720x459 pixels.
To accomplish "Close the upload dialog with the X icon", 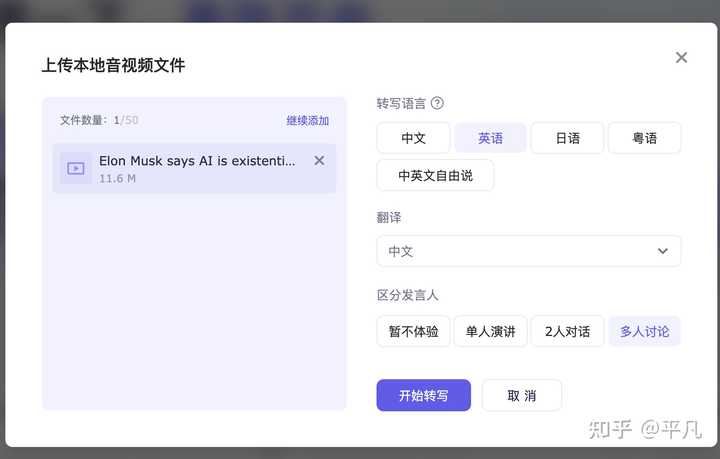I will pos(681,58).
